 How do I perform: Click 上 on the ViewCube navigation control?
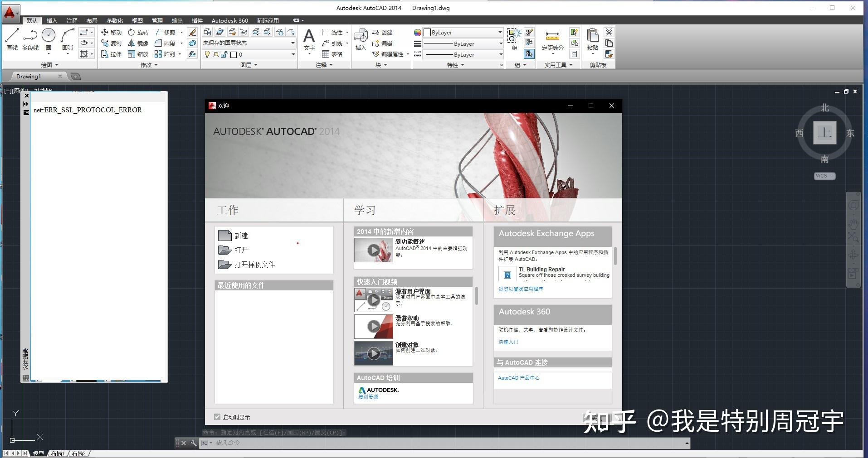point(824,133)
